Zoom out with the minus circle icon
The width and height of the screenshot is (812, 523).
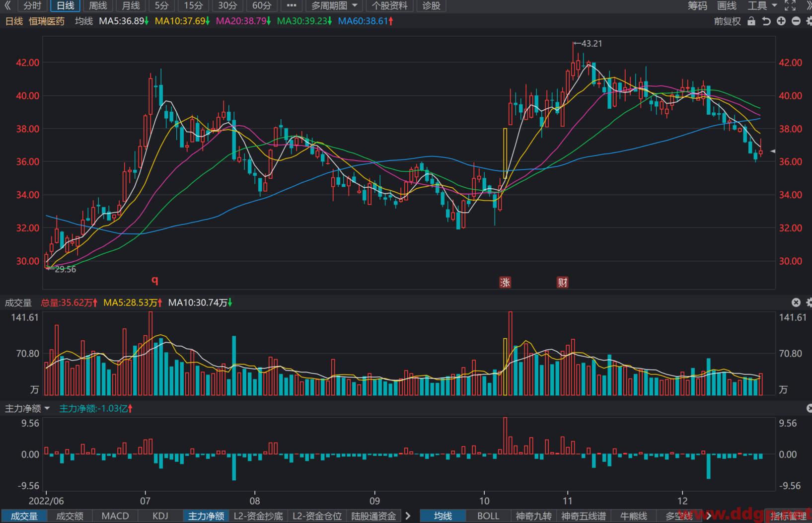pyautogui.click(x=796, y=21)
